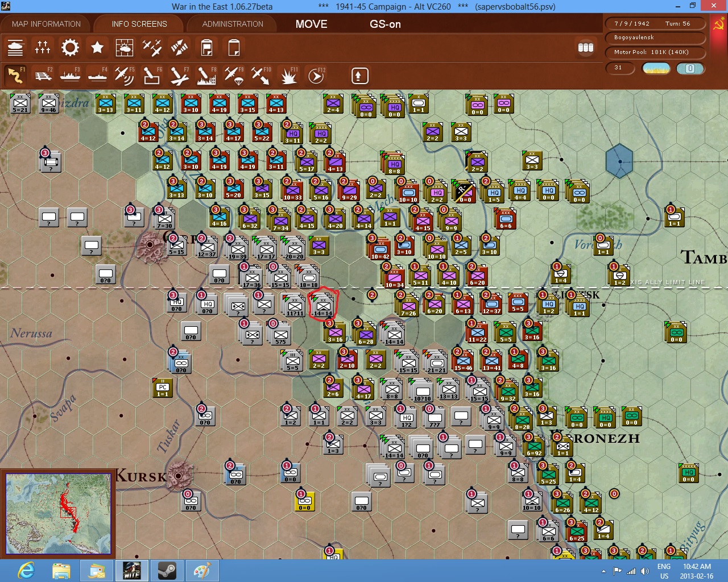728x582 pixels.
Task: Click the Kursk city hex
Action: tap(179, 476)
